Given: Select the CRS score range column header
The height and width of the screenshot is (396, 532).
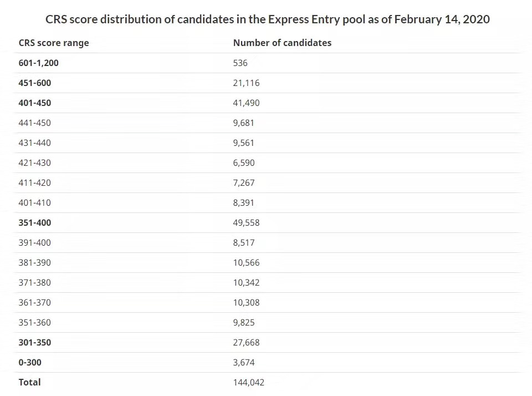Looking at the screenshot, I should (54, 43).
